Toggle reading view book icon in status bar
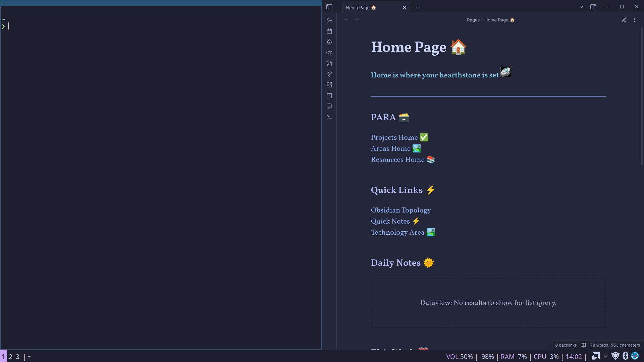 tap(583, 345)
